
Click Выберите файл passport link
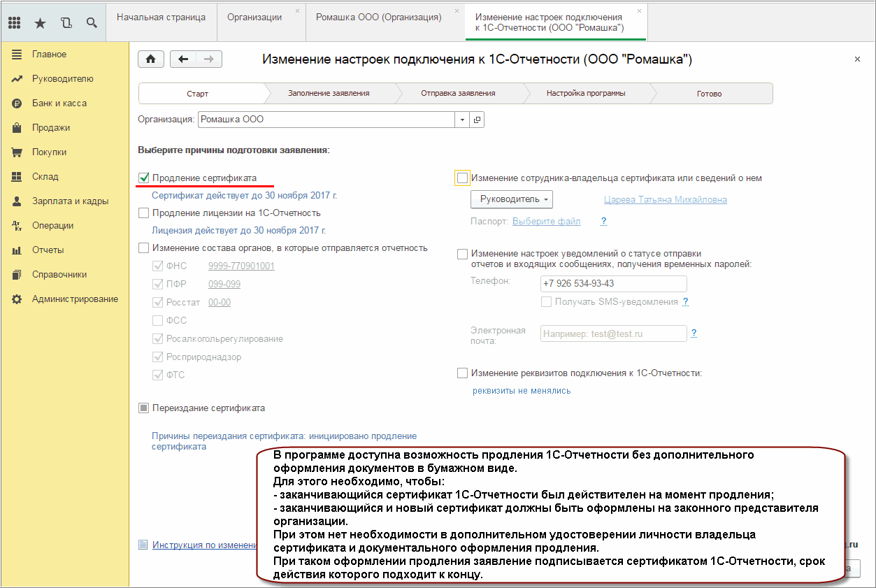(x=547, y=222)
